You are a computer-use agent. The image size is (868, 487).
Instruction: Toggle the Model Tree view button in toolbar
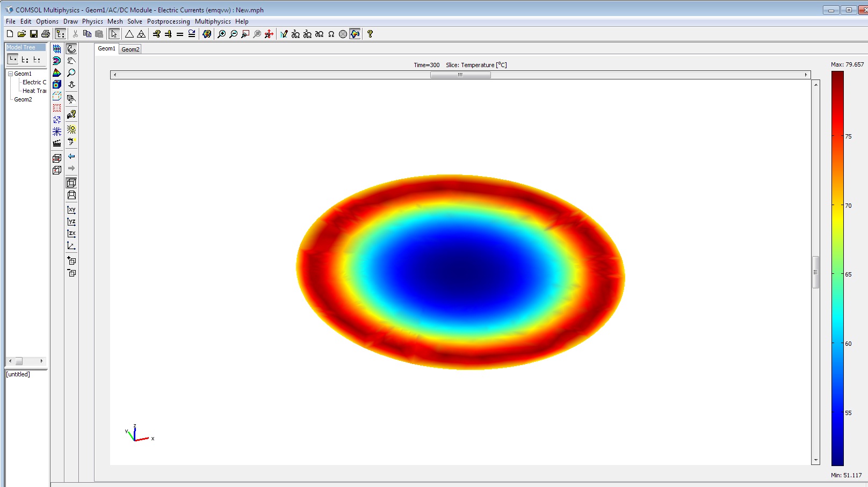[x=60, y=34]
